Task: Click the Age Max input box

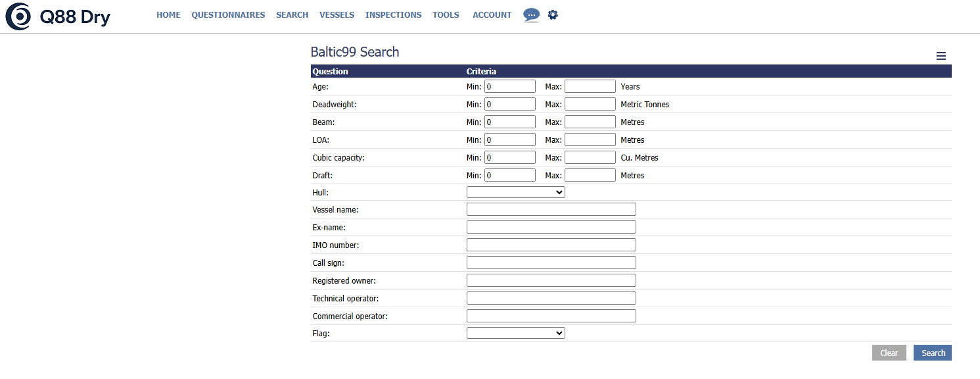Action: (x=590, y=86)
